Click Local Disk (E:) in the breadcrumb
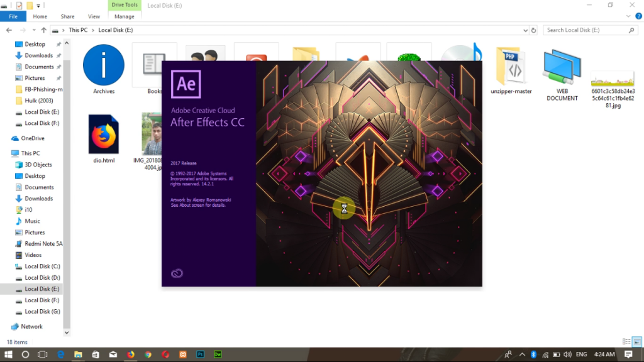Viewport: 644px width, 362px height. click(x=116, y=30)
